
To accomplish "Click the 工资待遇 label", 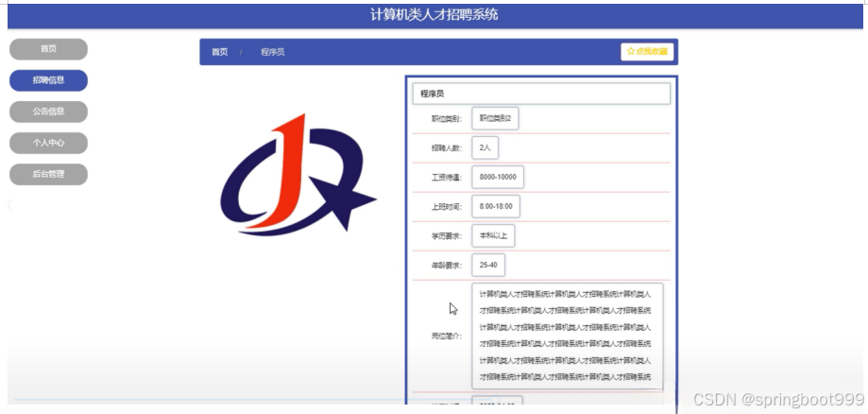I will tap(447, 178).
